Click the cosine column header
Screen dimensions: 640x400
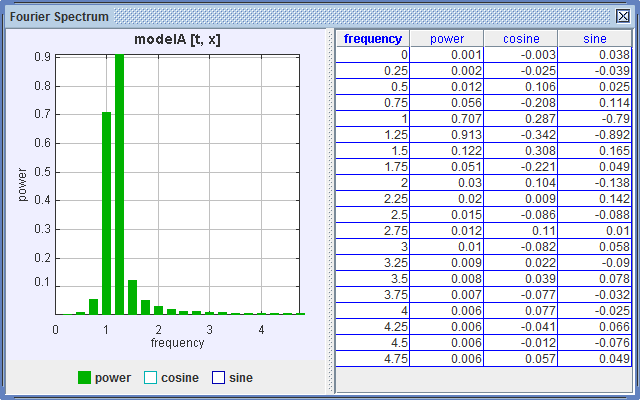521,39
